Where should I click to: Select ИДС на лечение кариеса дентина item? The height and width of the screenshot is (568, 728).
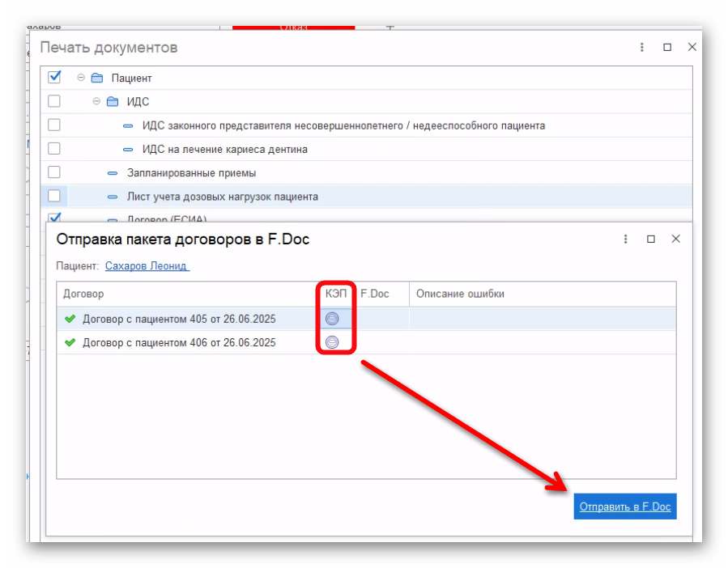[x=224, y=150]
